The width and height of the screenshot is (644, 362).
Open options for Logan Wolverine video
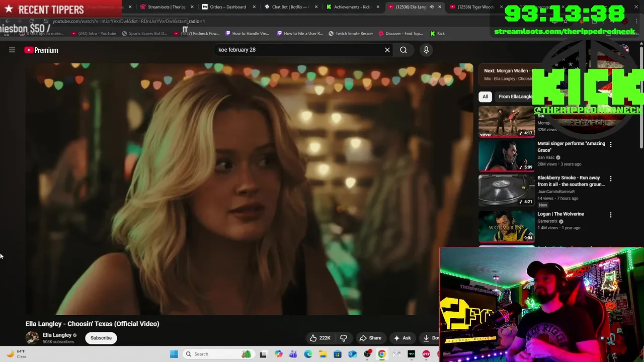coord(611,215)
